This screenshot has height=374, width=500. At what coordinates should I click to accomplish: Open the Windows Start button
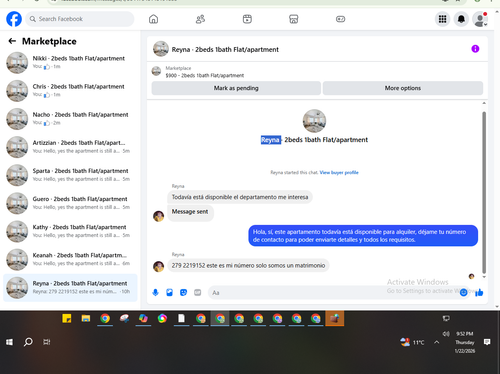coord(9,342)
